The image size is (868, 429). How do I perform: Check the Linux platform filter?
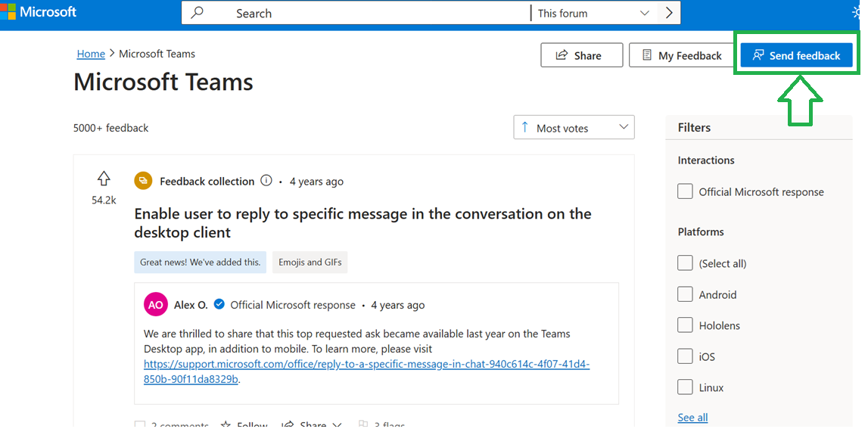pyautogui.click(x=685, y=387)
